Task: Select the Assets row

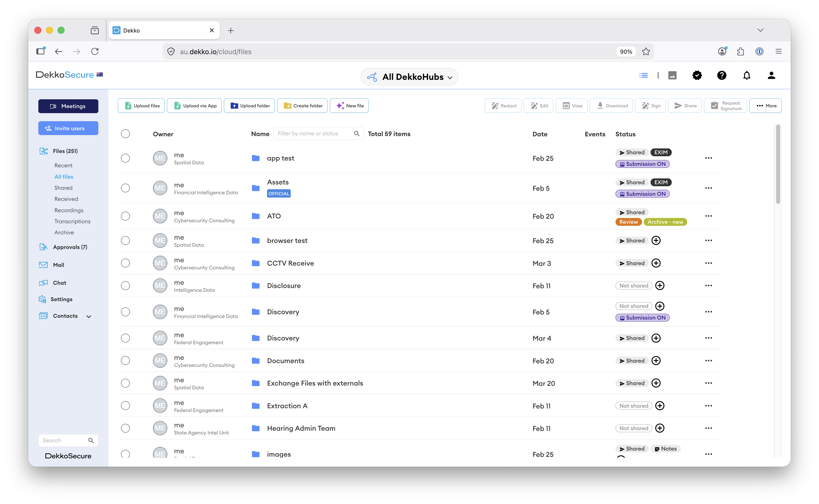Action: pyautogui.click(x=125, y=188)
